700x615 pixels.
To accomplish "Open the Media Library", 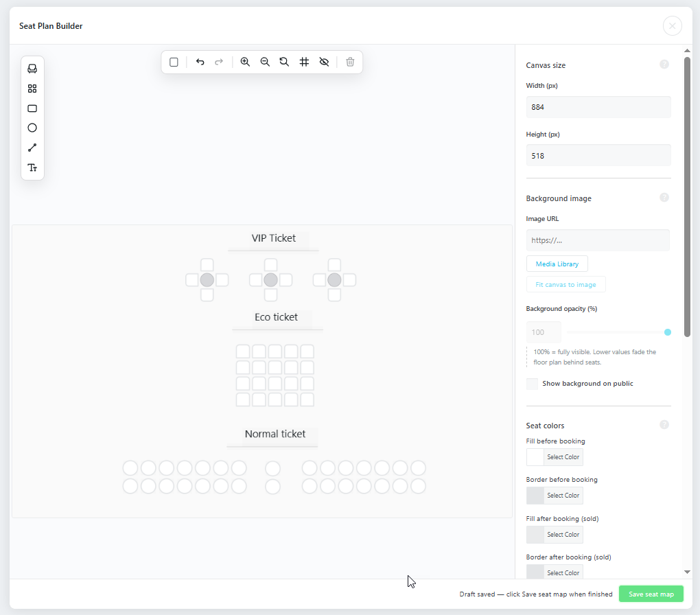I will coord(557,264).
